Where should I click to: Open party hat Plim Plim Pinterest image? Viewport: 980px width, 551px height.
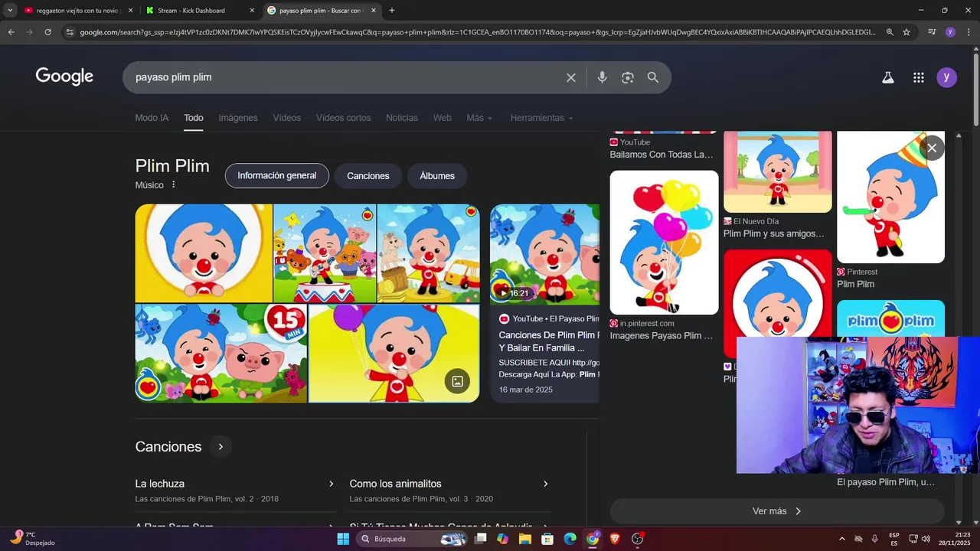pyautogui.click(x=890, y=197)
